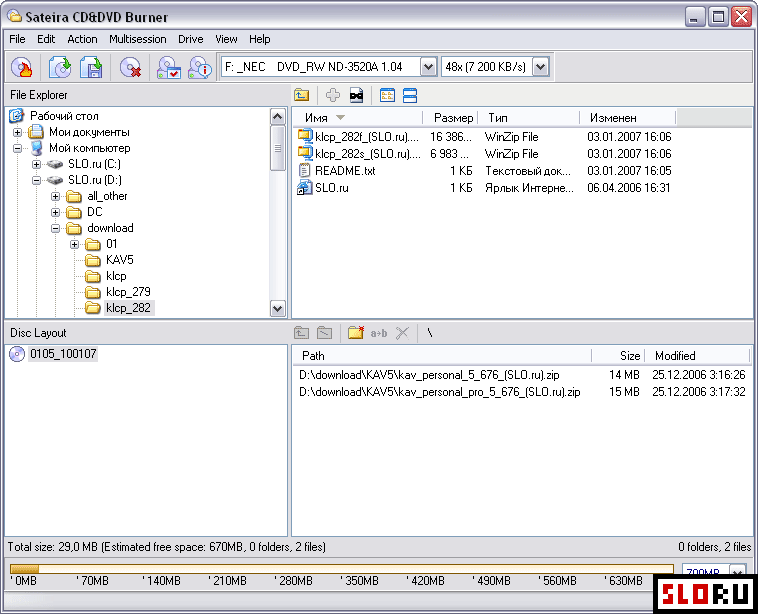
Task: Sort disc layout by Size column
Action: pyautogui.click(x=619, y=356)
